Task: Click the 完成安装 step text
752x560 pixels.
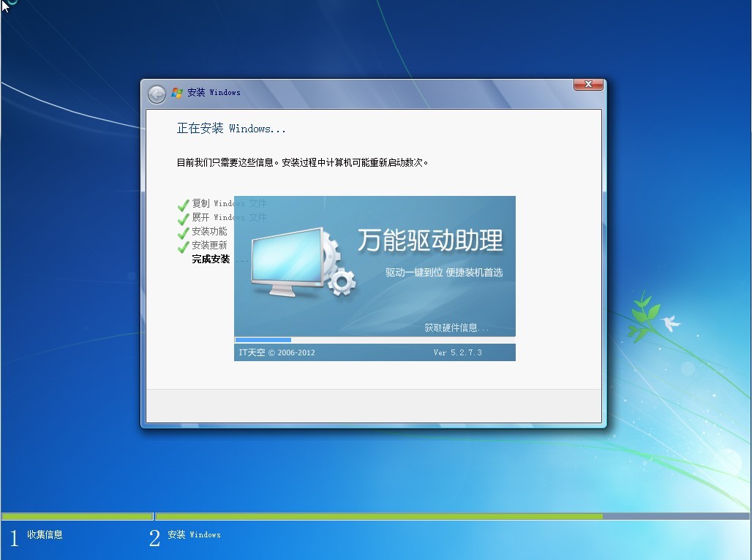Action: pos(211,260)
